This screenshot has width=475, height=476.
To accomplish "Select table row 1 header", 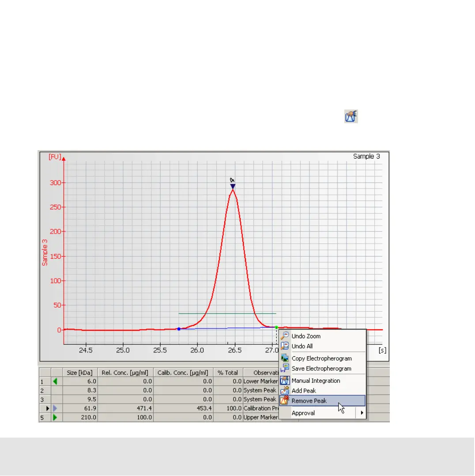I will pos(45,382).
